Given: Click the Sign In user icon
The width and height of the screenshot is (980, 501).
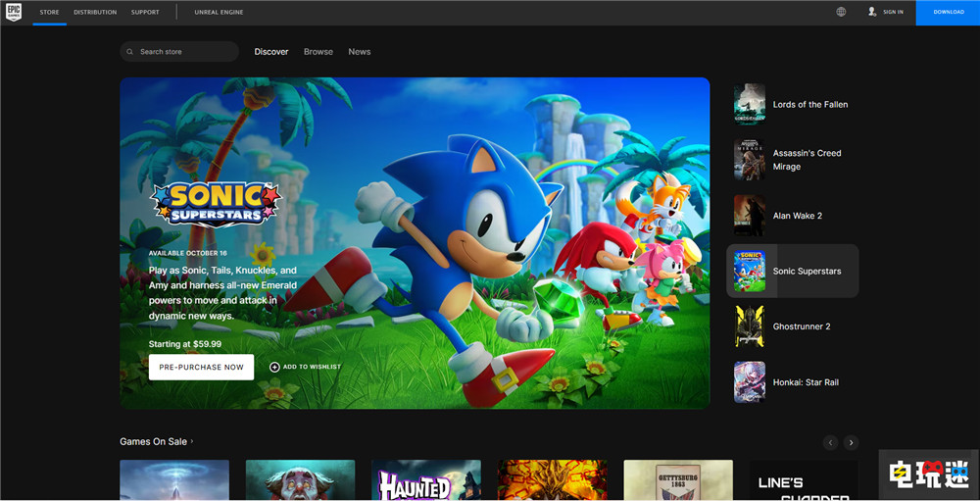Looking at the screenshot, I should click(x=872, y=12).
